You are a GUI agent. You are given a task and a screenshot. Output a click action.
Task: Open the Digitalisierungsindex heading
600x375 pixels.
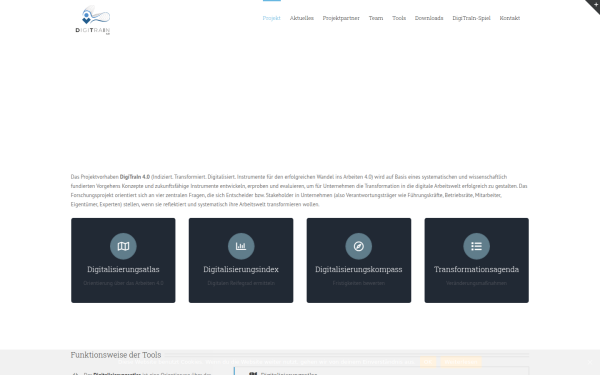(241, 269)
